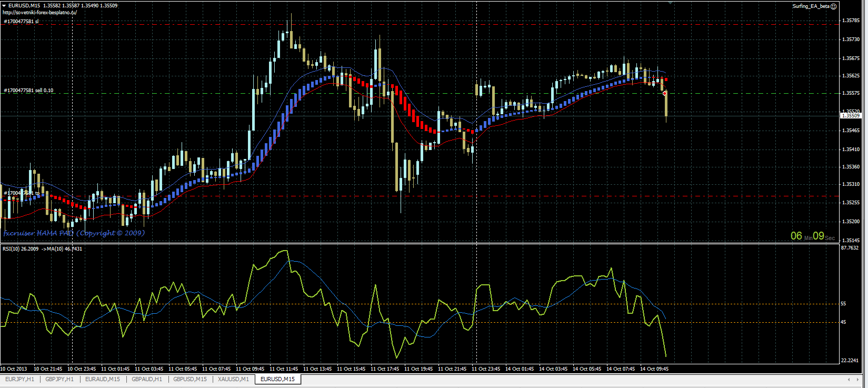Click price scale value 1.35145

(851, 241)
